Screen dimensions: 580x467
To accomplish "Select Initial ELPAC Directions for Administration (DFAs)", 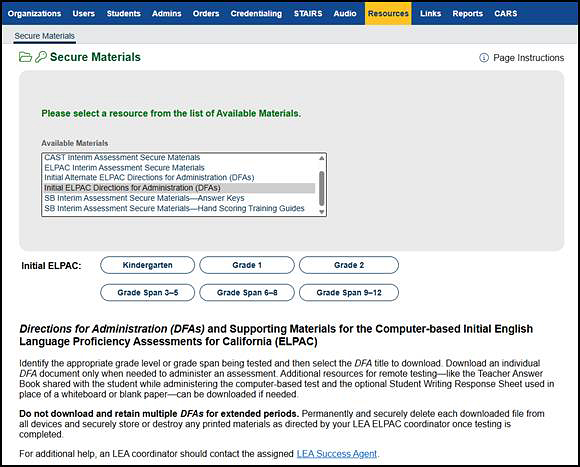I will pyautogui.click(x=179, y=188).
